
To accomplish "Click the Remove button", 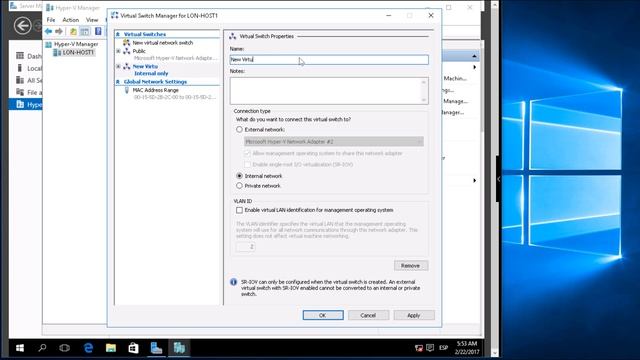I will tap(411, 266).
